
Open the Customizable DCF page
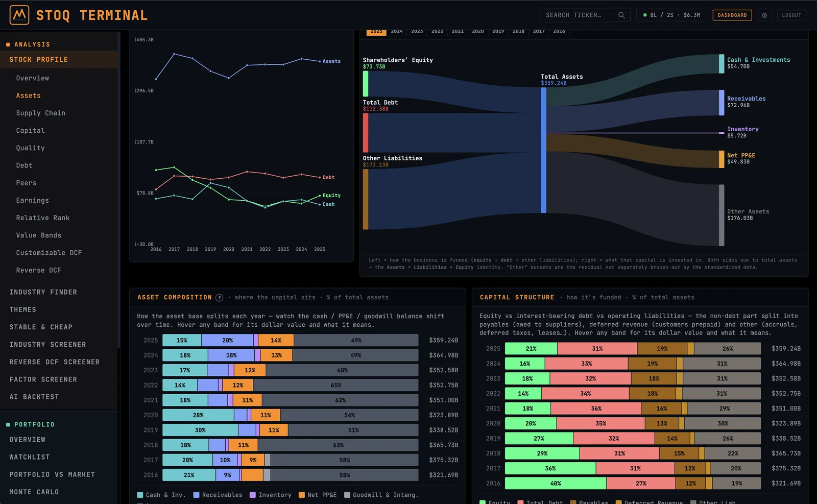click(x=49, y=253)
